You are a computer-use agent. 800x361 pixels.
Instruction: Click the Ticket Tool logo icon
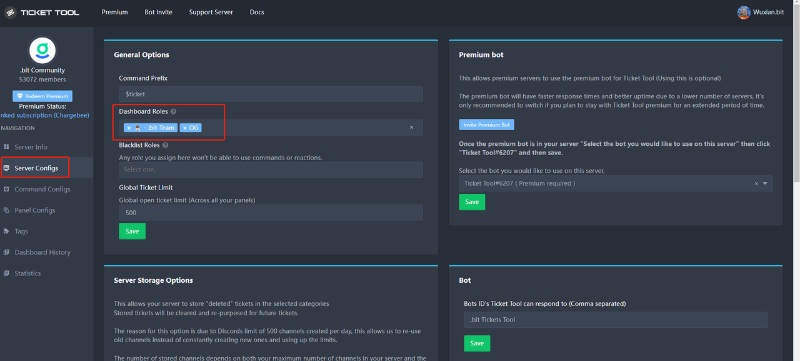click(10, 12)
